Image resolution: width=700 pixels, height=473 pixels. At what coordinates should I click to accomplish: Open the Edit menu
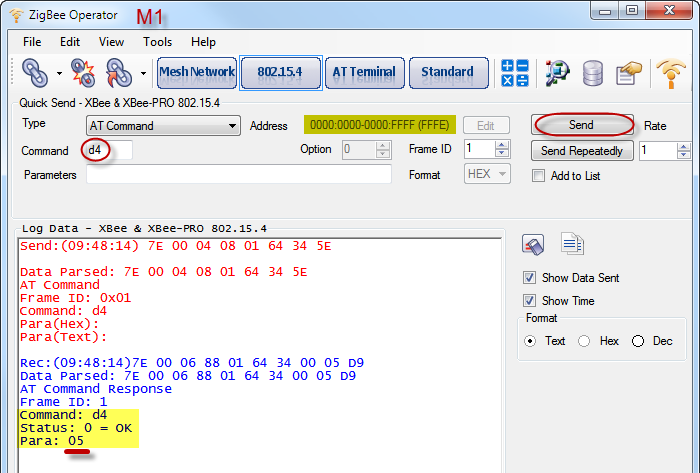pos(70,42)
